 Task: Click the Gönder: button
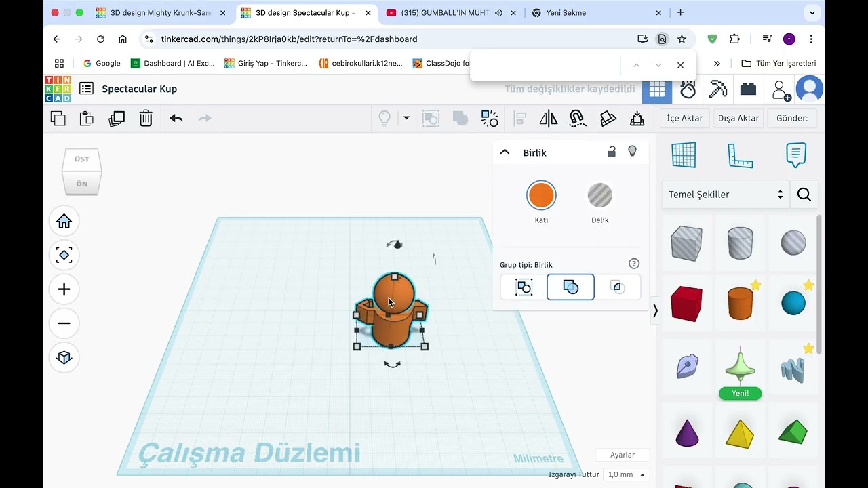(792, 118)
